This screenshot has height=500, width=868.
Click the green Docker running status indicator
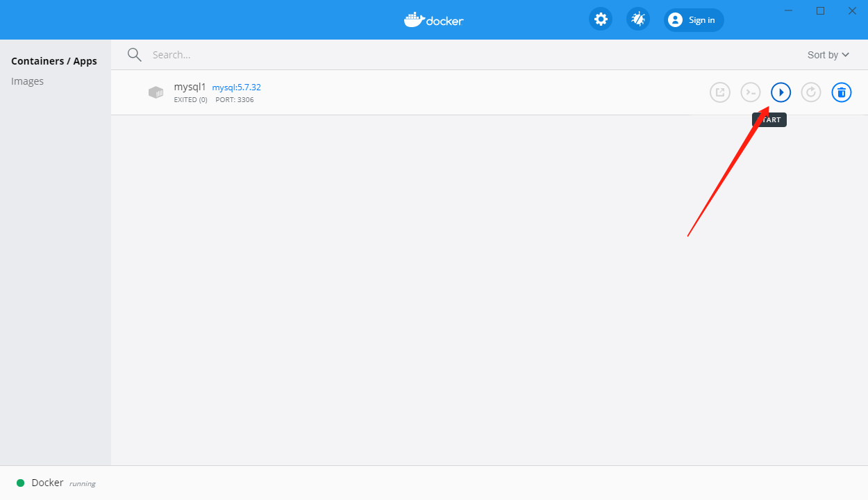click(x=21, y=483)
